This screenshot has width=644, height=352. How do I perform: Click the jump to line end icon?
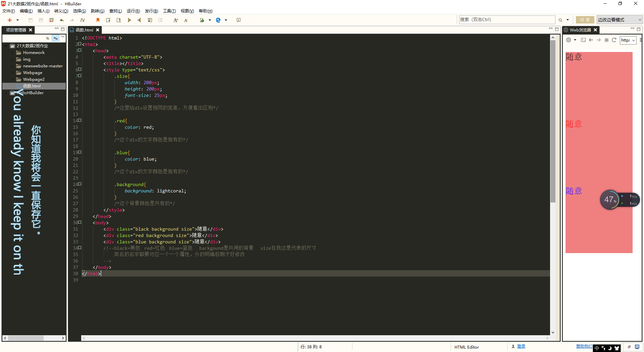(x=139, y=20)
